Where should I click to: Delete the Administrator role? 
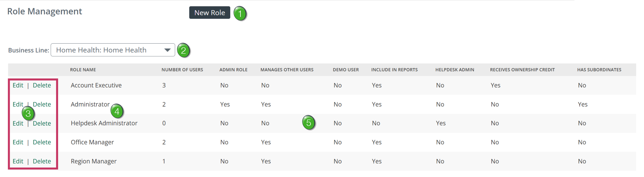(x=42, y=104)
